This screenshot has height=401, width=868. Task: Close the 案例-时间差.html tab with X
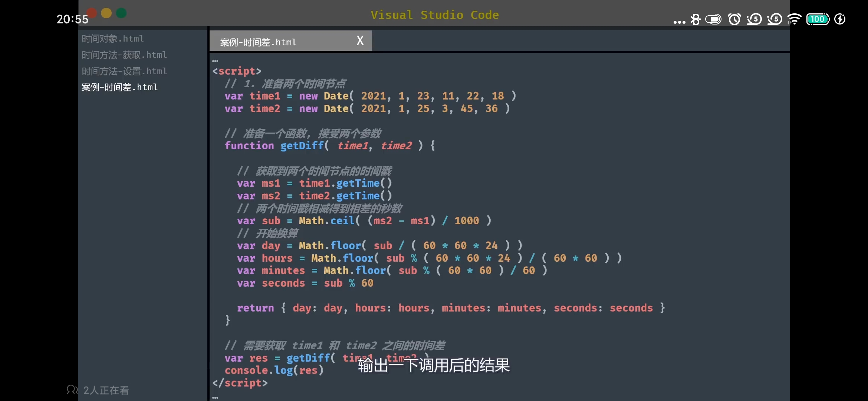(x=360, y=40)
